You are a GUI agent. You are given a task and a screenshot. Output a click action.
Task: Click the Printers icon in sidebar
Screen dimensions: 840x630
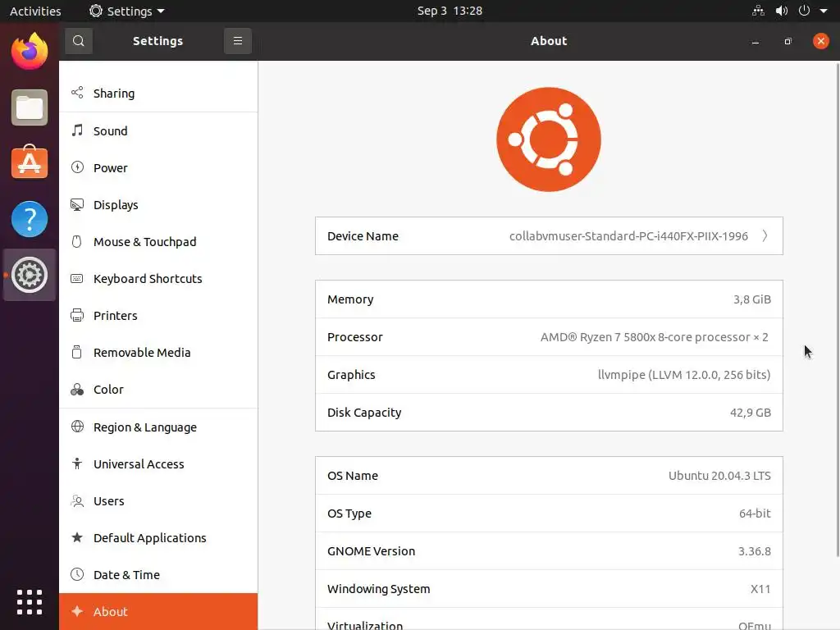click(77, 315)
